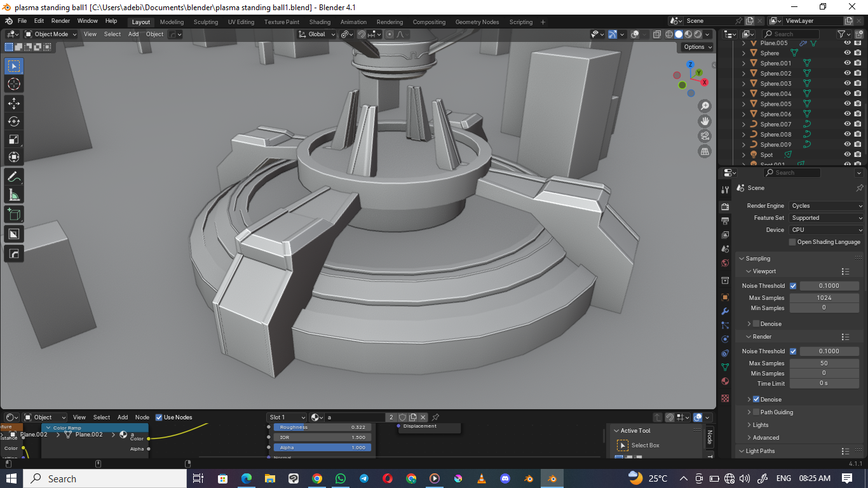Open the Modifiers properties tab
This screenshot has width=868, height=488.
coord(725,311)
